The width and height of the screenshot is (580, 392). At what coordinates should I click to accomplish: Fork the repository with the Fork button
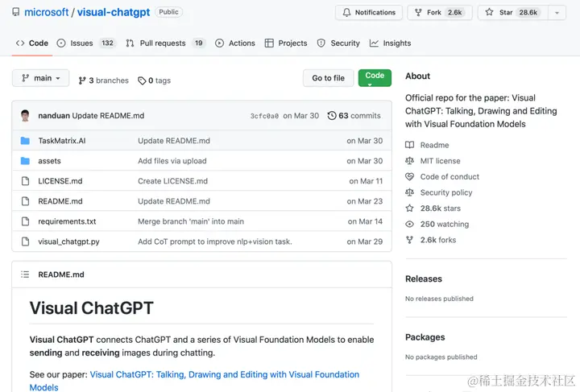coord(440,13)
